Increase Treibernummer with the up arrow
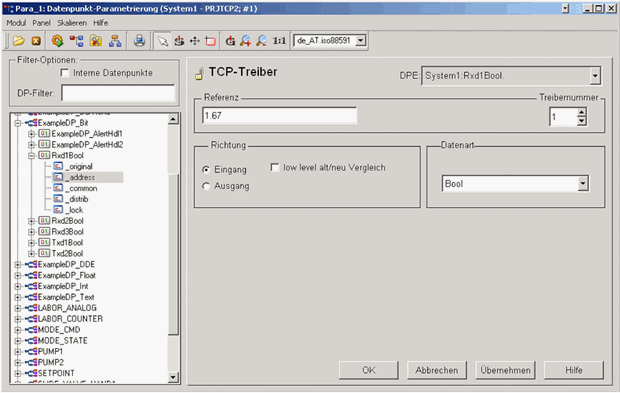Viewport: 620px width, 393px height. [581, 113]
